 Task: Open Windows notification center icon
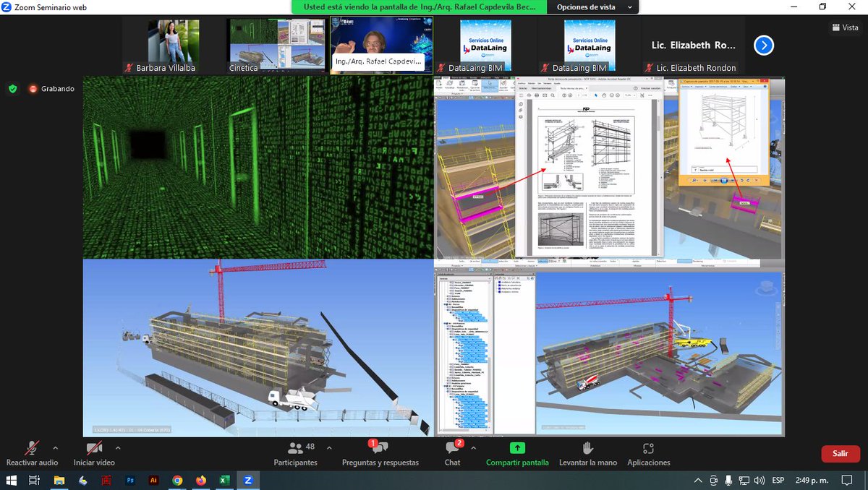847,480
